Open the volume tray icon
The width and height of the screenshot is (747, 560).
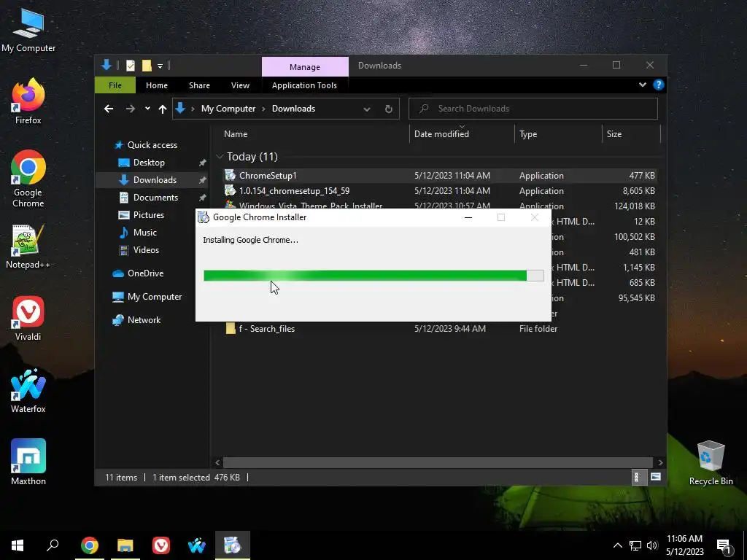(652, 545)
